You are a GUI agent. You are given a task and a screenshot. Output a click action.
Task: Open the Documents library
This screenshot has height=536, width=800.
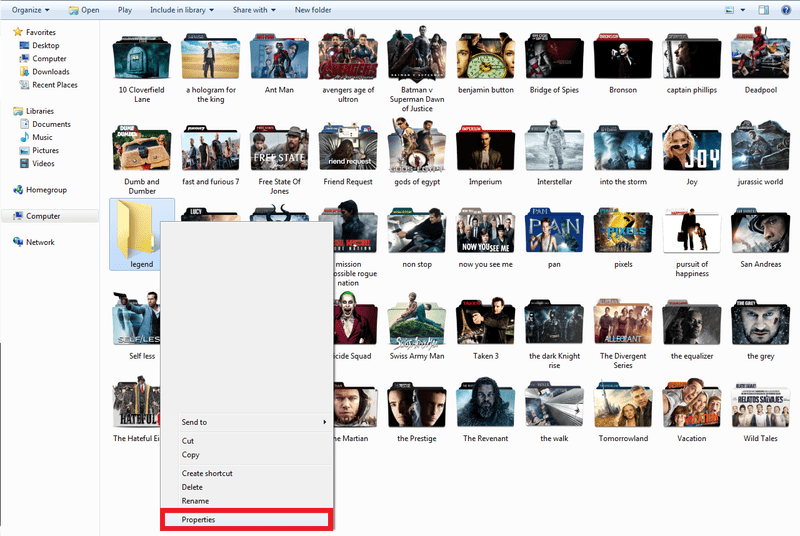pyautogui.click(x=45, y=124)
